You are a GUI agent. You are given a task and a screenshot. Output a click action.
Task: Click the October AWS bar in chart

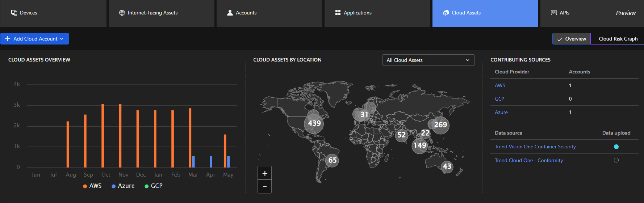pos(103,136)
